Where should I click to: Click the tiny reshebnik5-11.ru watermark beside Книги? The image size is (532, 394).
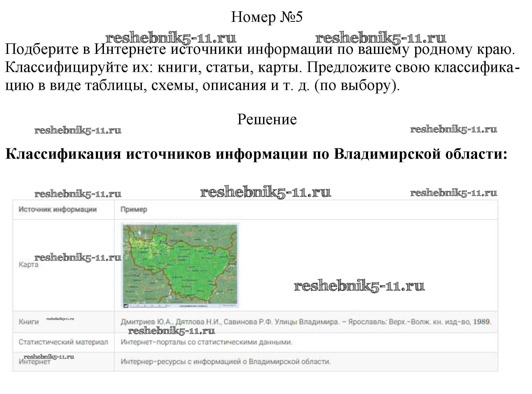(x=60, y=319)
